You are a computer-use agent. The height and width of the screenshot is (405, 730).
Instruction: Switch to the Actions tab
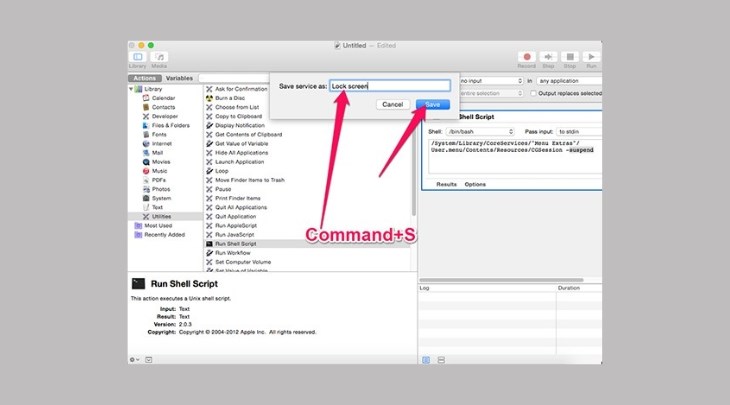(x=145, y=78)
